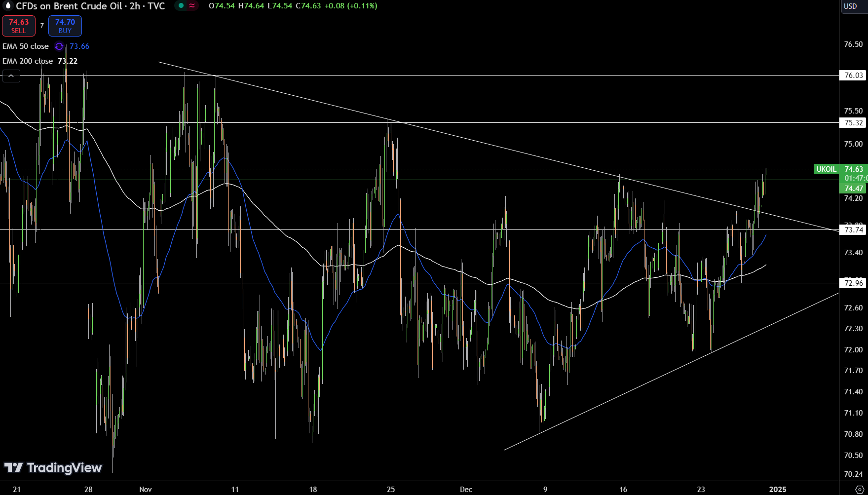Click the green 74.47 price label
Viewport: 868px width, 495px height.
pyautogui.click(x=853, y=189)
